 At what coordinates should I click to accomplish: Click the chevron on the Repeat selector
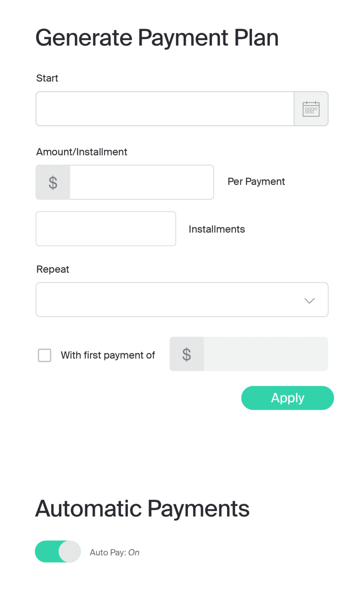coord(309,301)
